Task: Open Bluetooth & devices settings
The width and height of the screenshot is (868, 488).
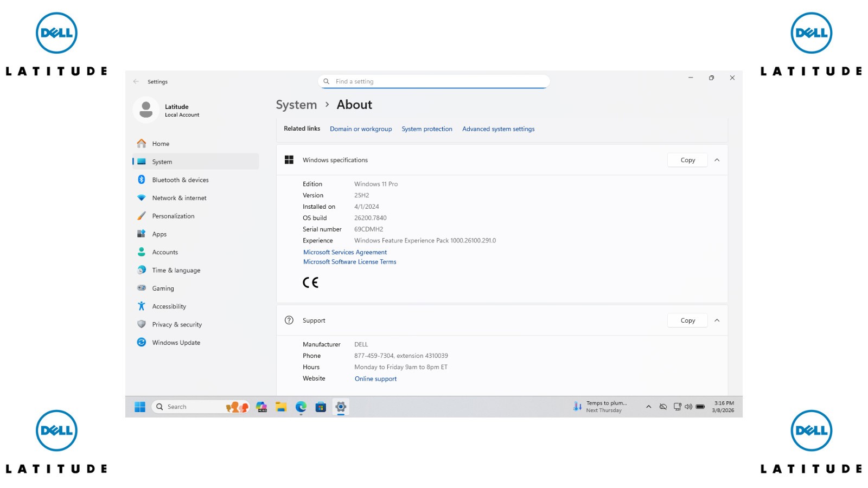Action: (195, 180)
